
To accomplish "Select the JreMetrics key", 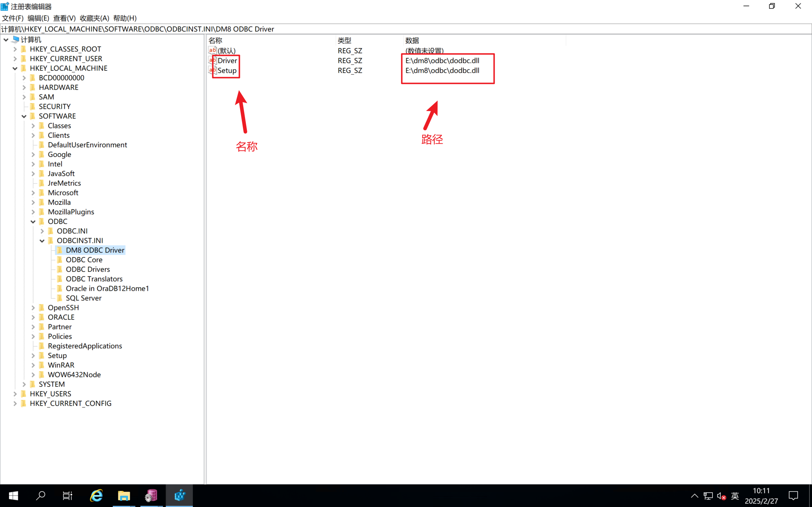I will point(64,183).
